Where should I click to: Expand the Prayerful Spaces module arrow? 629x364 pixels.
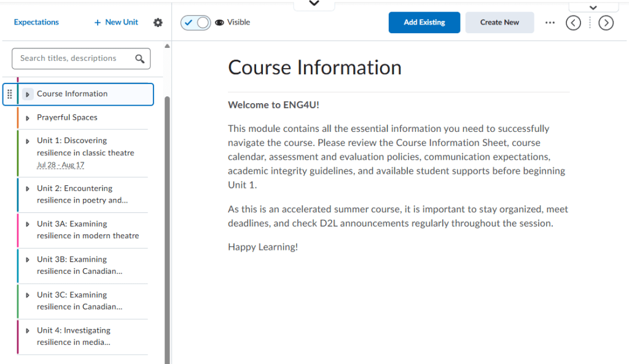27,118
